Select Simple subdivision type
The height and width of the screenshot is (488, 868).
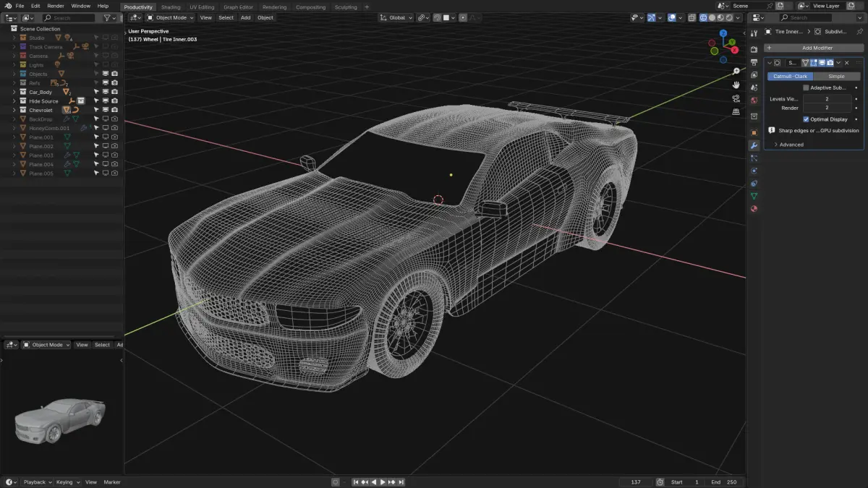coord(836,76)
